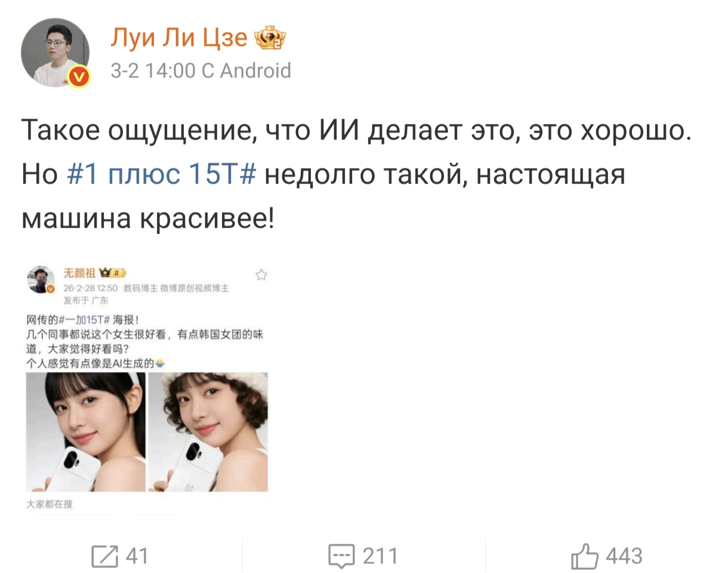728x573 pixels.
Task: Click the 3-2 14:00 post timestamp
Action: (x=153, y=70)
